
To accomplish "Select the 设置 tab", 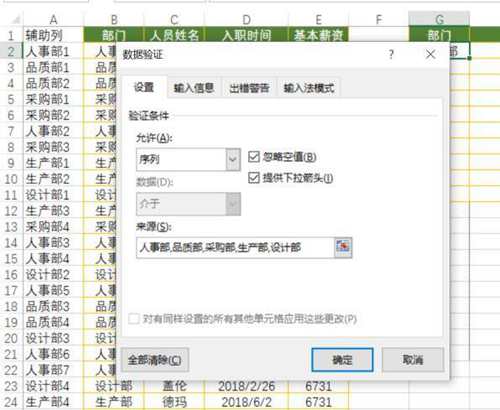I will coord(144,87).
